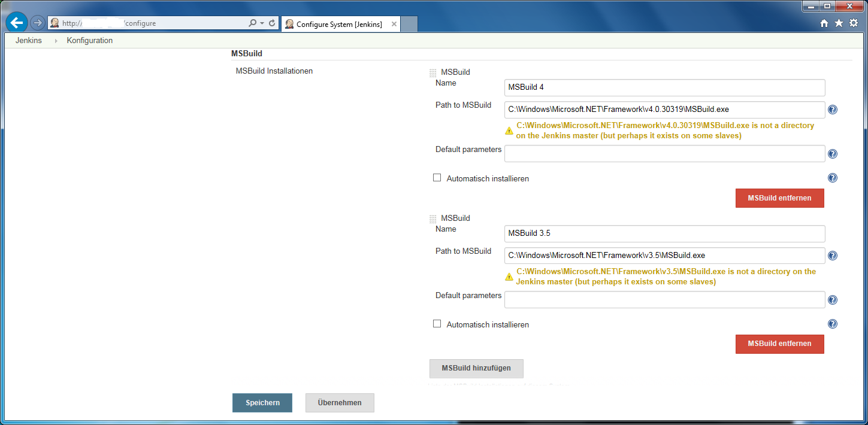This screenshot has height=425, width=868.
Task: Open help for MSBuild 4 path field
Action: tap(832, 110)
